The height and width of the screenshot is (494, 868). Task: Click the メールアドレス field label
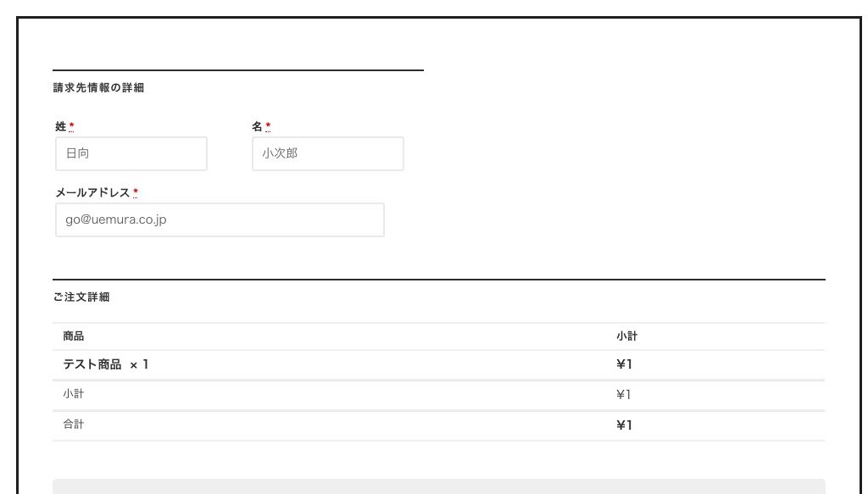click(x=92, y=192)
